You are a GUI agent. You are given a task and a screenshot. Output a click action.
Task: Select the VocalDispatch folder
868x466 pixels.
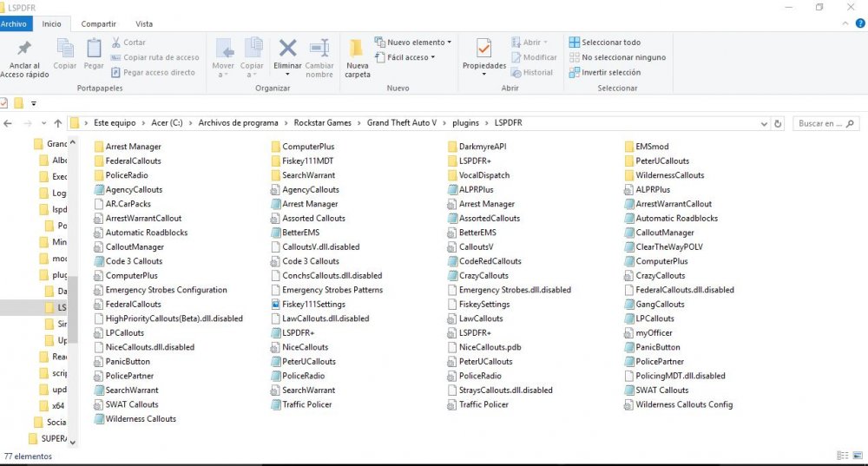coord(478,175)
